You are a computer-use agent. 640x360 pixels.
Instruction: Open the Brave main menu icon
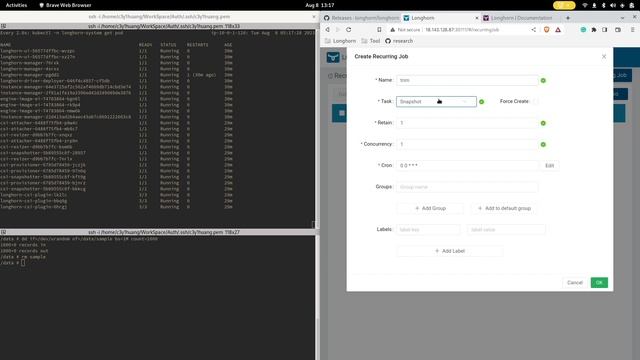[633, 30]
